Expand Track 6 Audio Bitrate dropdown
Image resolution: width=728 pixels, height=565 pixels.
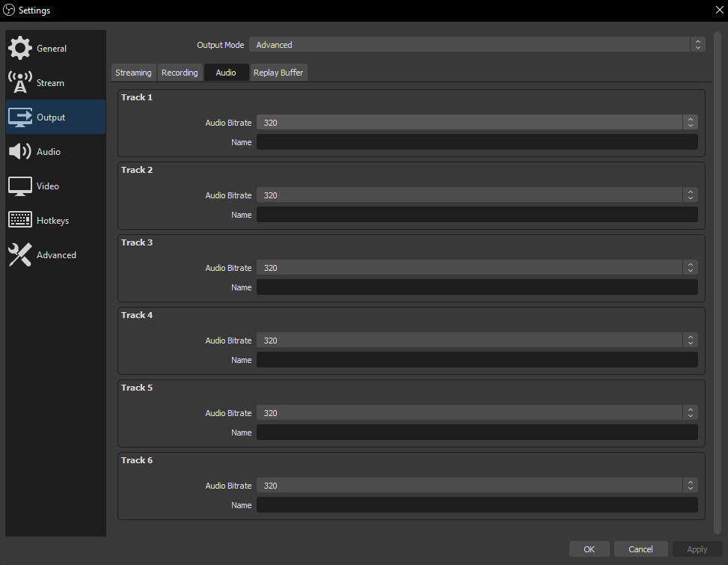(477, 486)
